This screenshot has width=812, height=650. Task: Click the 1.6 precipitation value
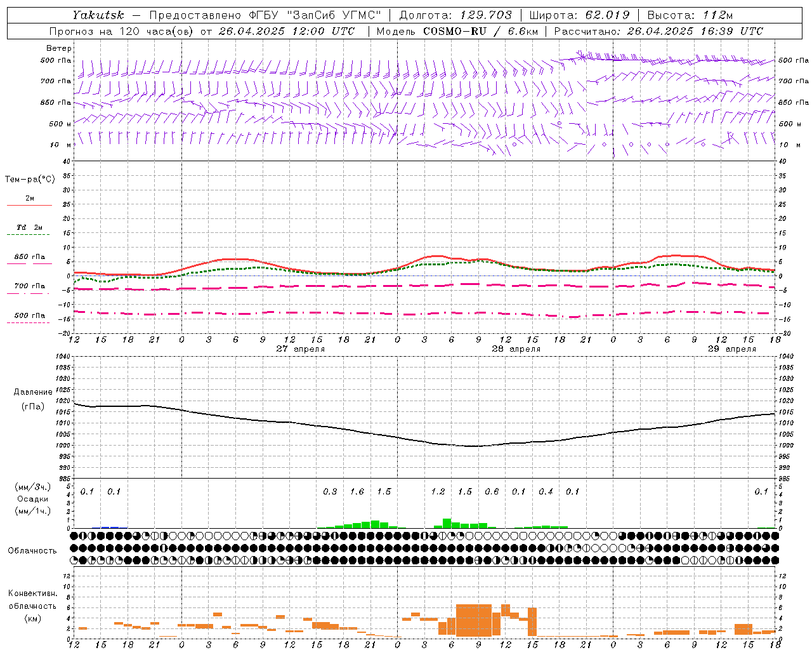tap(357, 492)
